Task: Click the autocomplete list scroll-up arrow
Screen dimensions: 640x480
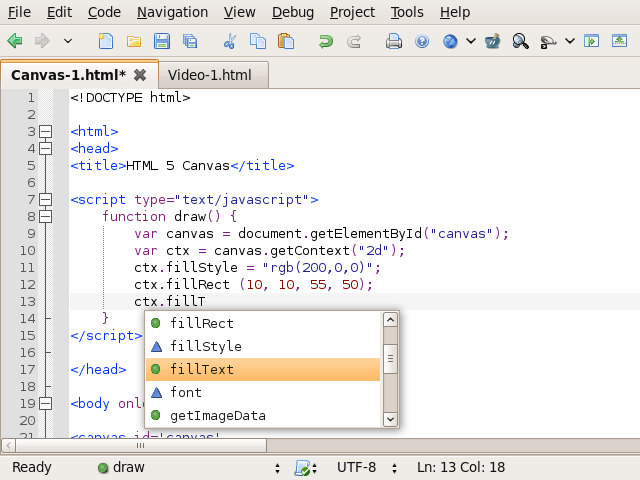Action: click(390, 320)
